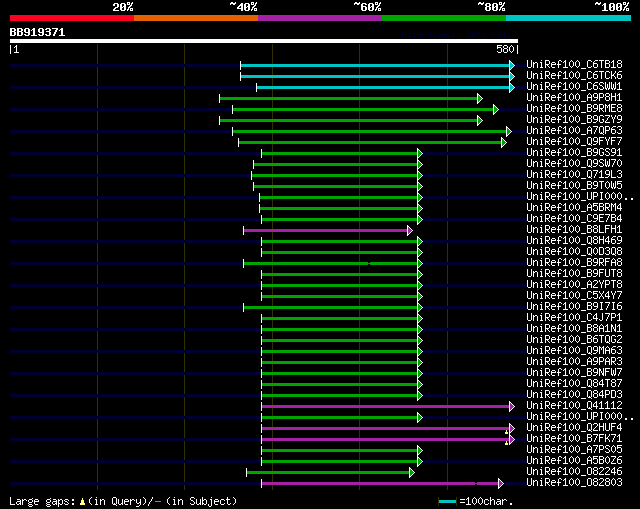Select the UniRef100_O82803 hit name
The width and height of the screenshot is (640, 509).
[x=574, y=483]
